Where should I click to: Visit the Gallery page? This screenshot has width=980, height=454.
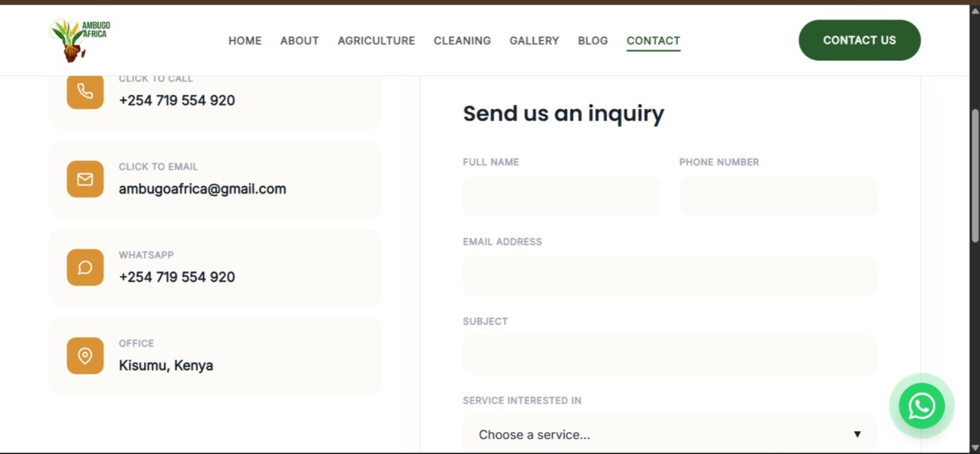[x=534, y=40]
